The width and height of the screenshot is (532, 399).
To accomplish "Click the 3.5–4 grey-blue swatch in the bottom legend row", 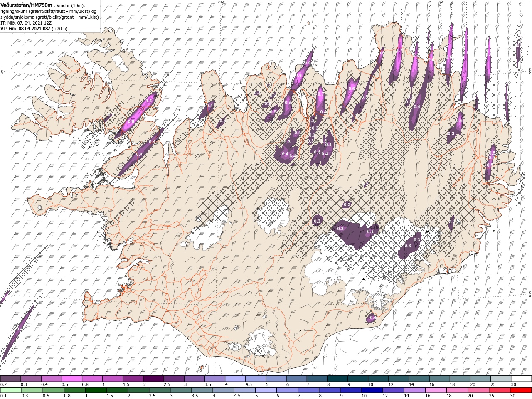I will point(202,390).
